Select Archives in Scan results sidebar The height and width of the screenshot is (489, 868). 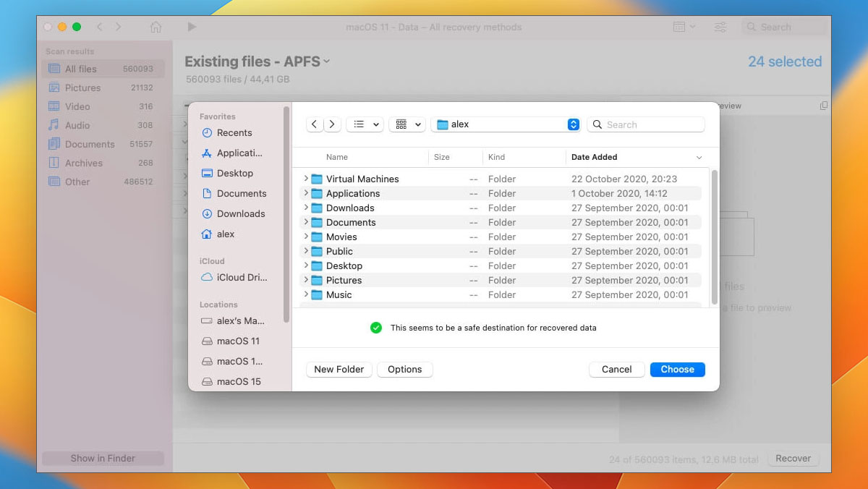(103, 163)
